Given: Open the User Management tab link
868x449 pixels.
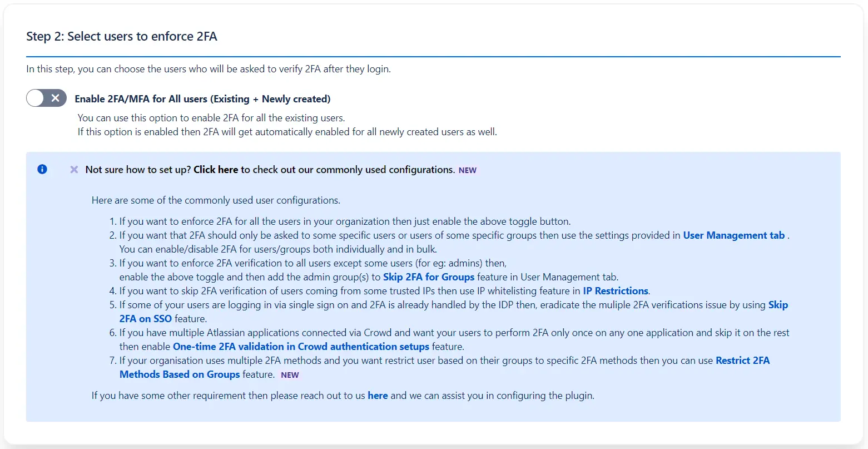Looking at the screenshot, I should click(733, 235).
